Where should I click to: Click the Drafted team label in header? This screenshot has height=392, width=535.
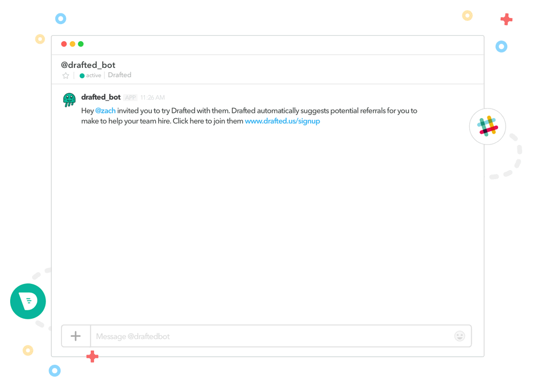point(120,75)
